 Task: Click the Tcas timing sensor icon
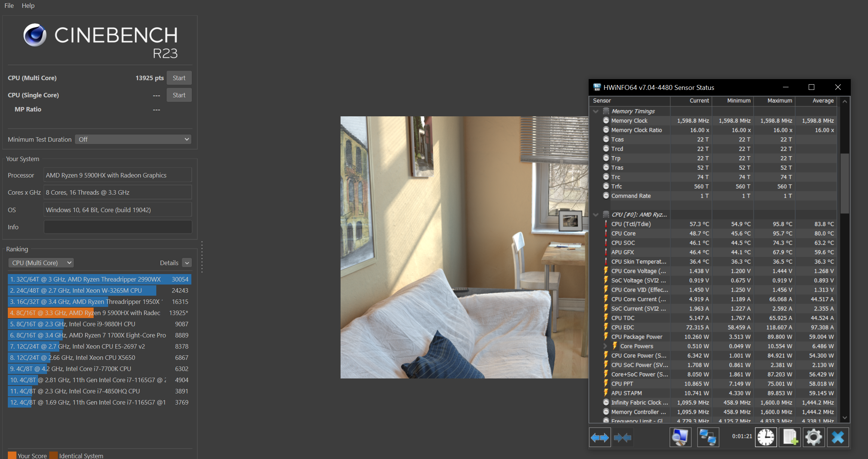[606, 139]
